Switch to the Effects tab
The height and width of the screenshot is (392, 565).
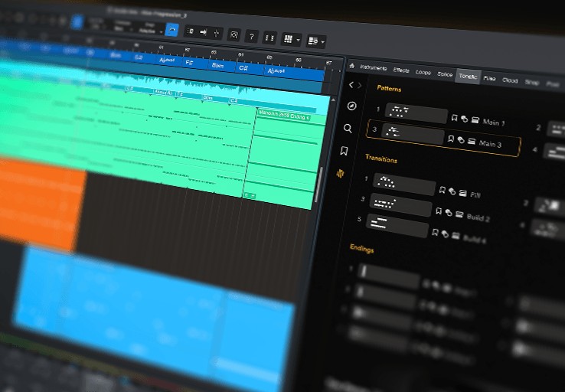coord(401,70)
